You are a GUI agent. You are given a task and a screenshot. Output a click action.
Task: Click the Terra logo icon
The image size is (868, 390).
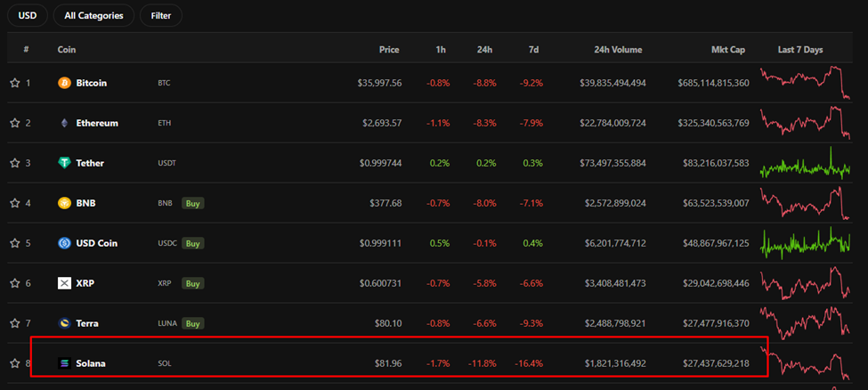click(x=64, y=323)
